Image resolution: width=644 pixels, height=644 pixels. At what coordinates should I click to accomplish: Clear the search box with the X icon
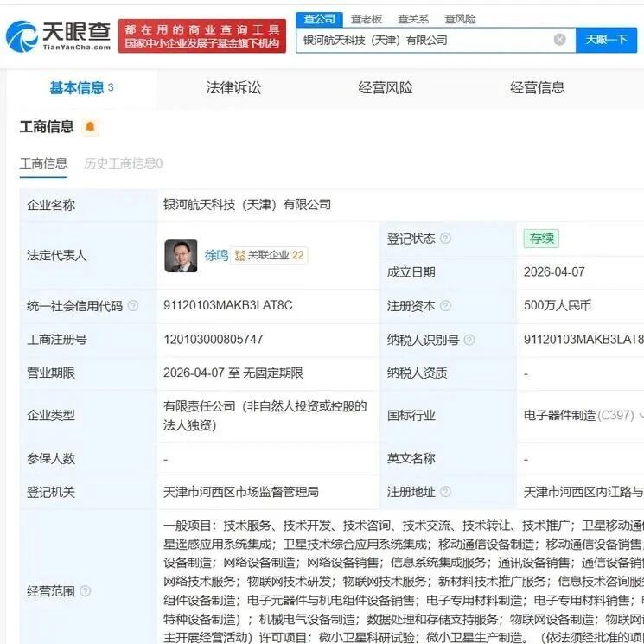click(x=559, y=40)
